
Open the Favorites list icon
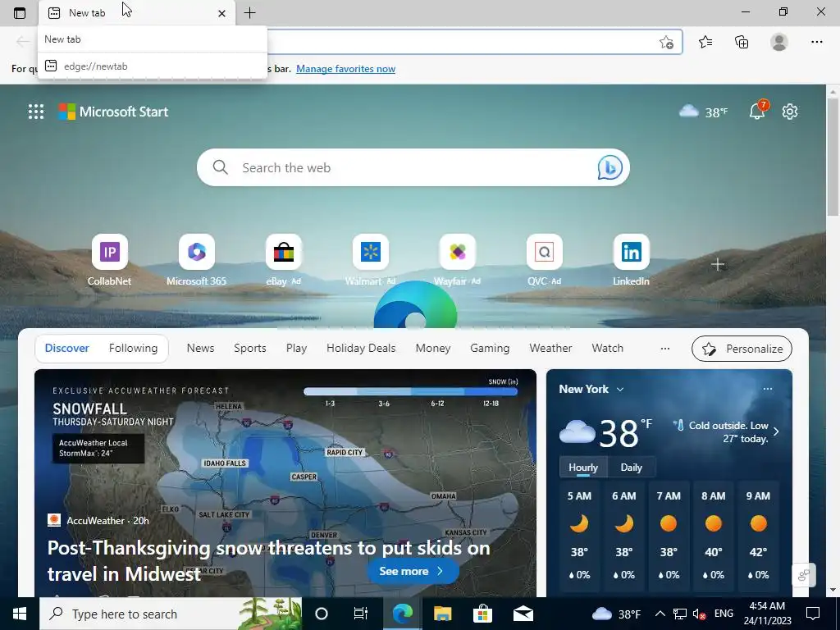tap(705, 42)
